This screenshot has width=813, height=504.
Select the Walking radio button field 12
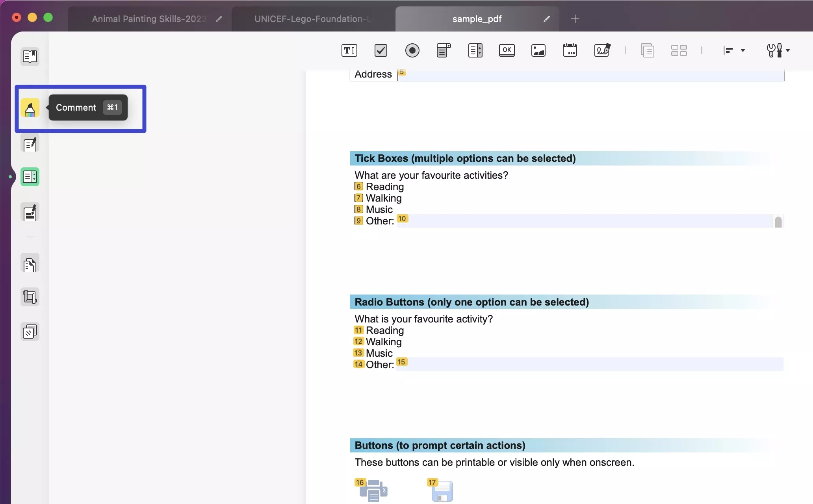click(x=358, y=341)
